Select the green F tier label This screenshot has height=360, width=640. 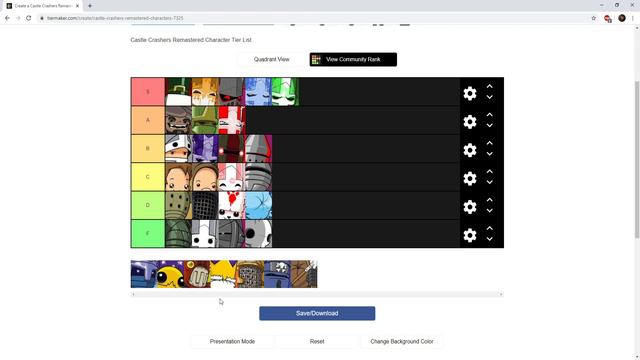pos(148,233)
